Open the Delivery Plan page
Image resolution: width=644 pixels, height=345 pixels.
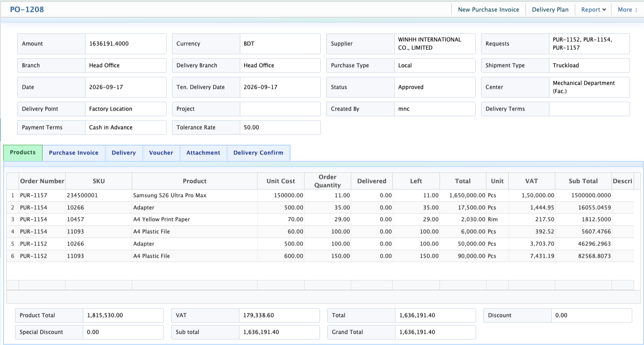[x=550, y=10]
